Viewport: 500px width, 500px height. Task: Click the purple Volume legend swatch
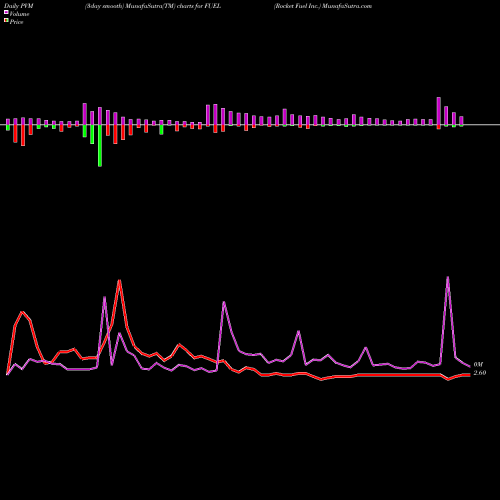point(6,12)
